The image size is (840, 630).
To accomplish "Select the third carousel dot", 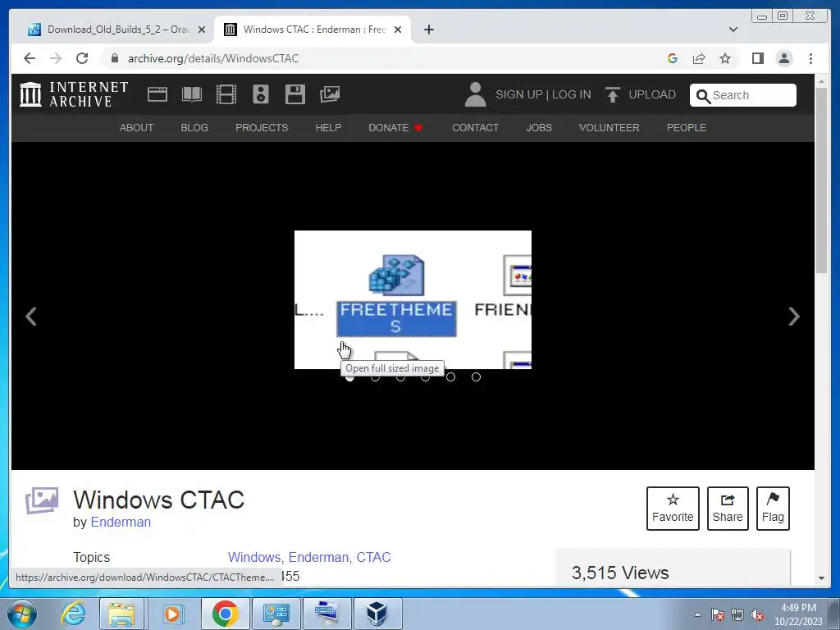I will [400, 377].
